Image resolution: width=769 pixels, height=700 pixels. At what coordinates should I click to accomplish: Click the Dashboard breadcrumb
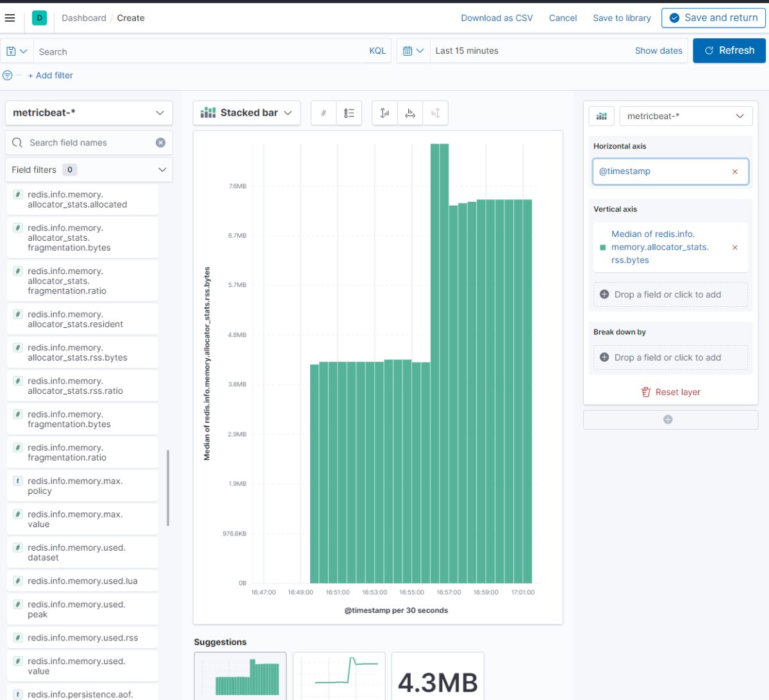pyautogui.click(x=84, y=18)
